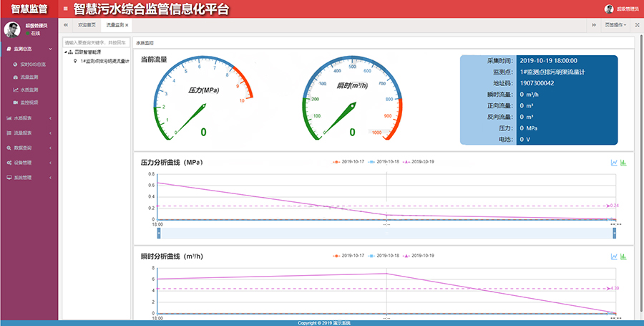Expand the 数据查询 menu chevron

coord(51,148)
